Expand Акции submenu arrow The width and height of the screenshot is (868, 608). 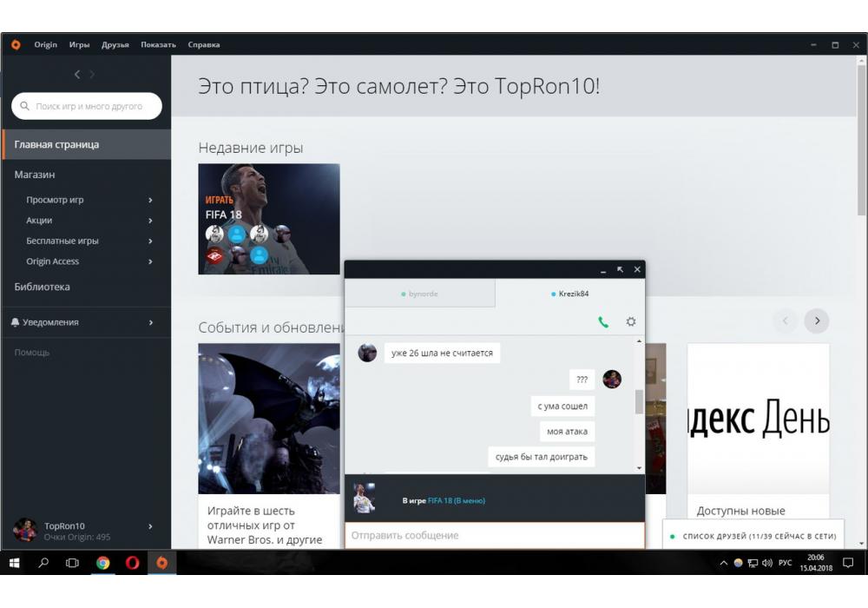tap(150, 221)
